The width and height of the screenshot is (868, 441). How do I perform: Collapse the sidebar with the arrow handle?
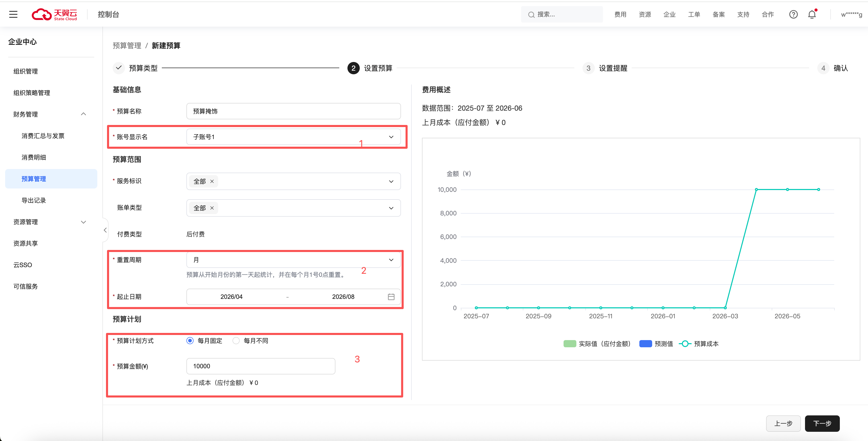click(x=105, y=230)
